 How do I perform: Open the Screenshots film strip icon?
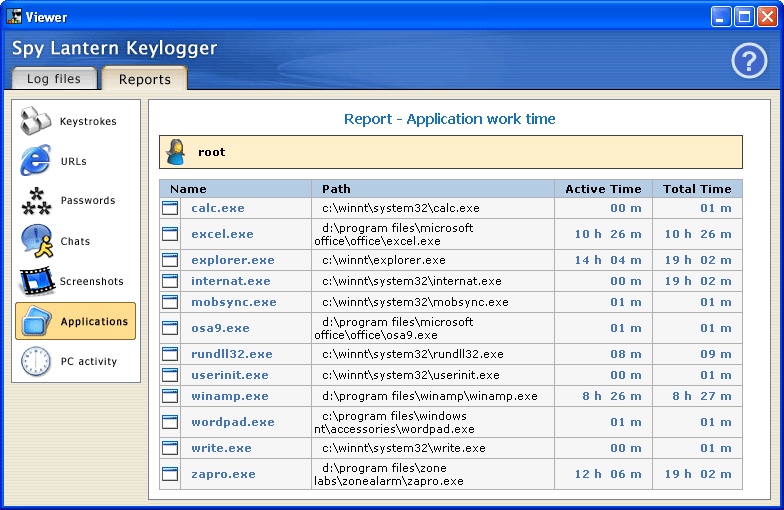(36, 281)
